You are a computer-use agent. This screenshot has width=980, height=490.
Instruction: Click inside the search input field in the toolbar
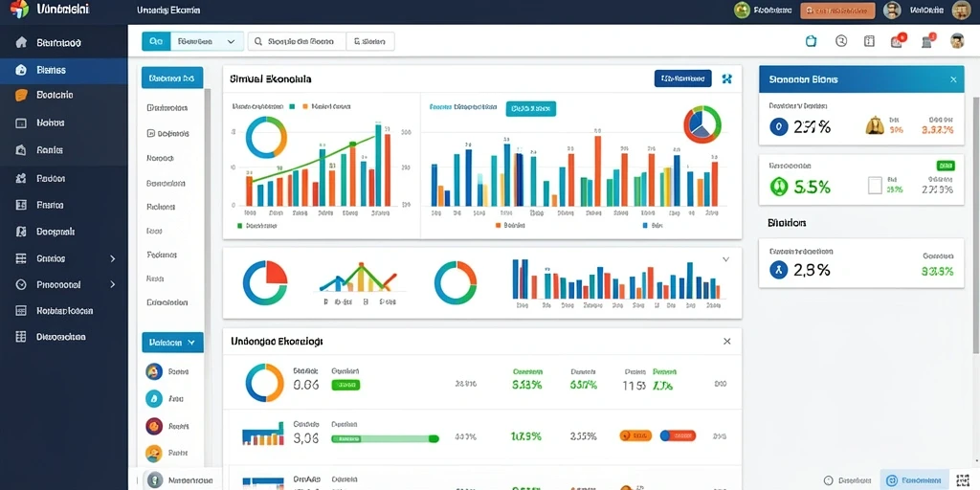coord(297,42)
